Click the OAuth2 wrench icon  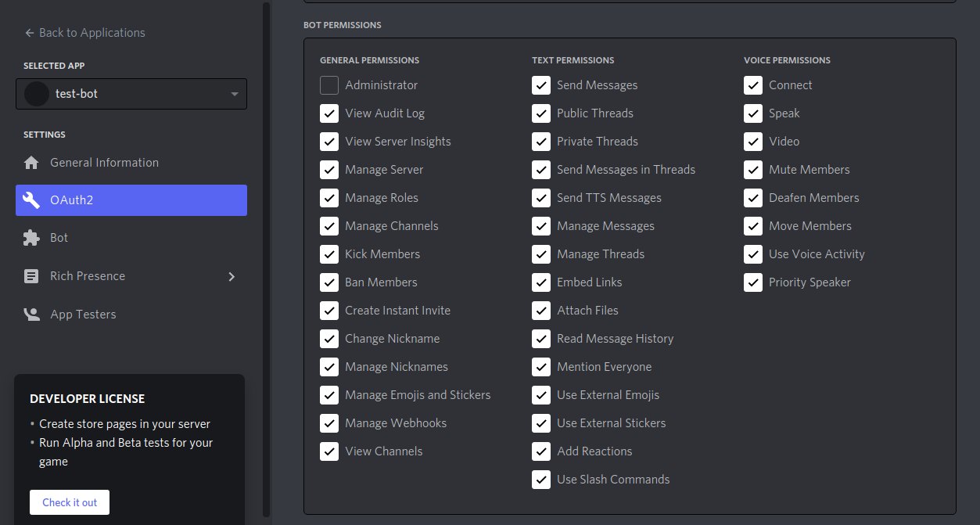[31, 200]
